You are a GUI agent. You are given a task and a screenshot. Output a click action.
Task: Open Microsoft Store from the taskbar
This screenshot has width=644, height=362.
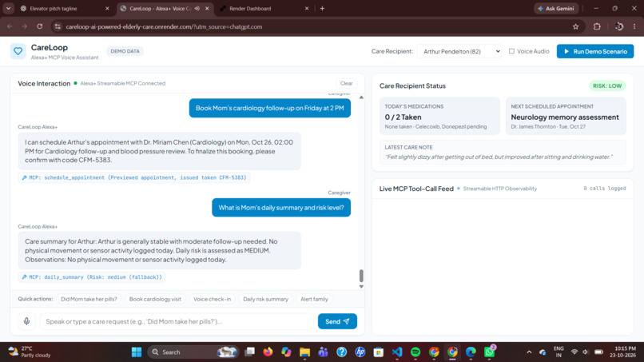point(378,352)
